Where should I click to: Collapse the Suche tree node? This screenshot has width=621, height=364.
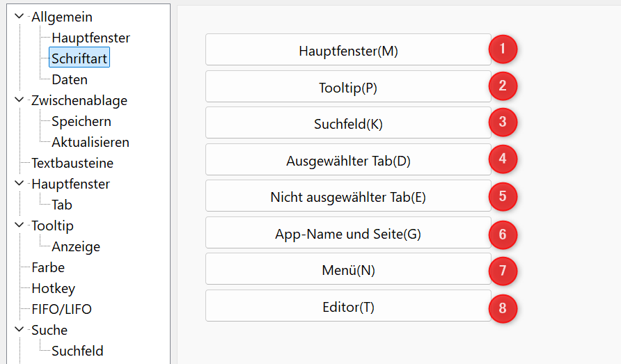pos(19,329)
